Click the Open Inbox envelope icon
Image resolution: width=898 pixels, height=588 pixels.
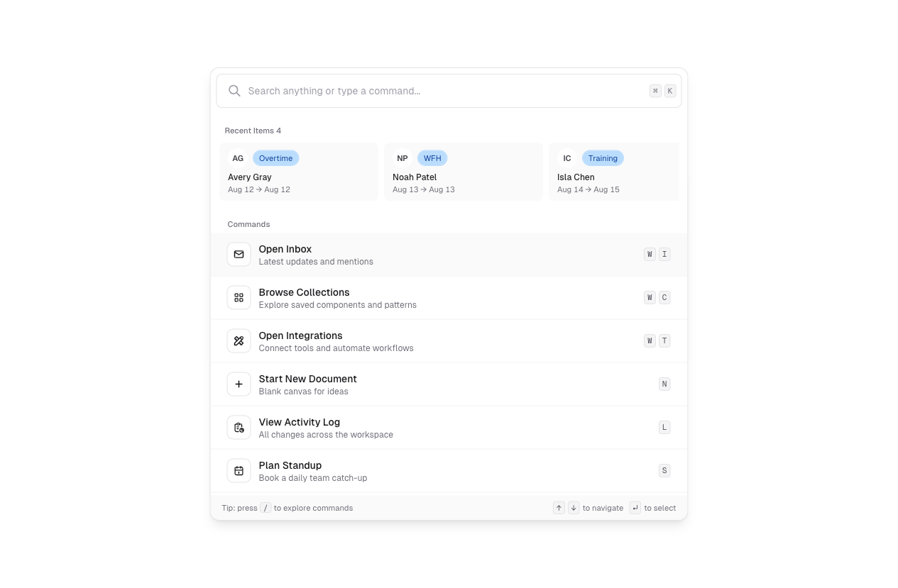coord(239,255)
